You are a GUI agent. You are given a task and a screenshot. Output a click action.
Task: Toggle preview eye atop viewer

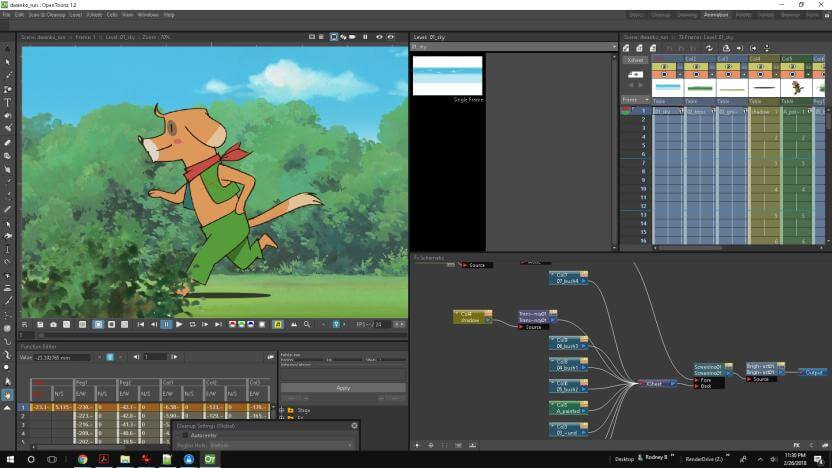coord(379,37)
